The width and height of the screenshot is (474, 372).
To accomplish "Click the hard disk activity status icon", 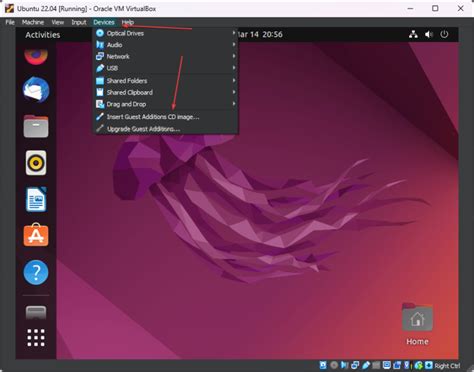I will pos(323,365).
